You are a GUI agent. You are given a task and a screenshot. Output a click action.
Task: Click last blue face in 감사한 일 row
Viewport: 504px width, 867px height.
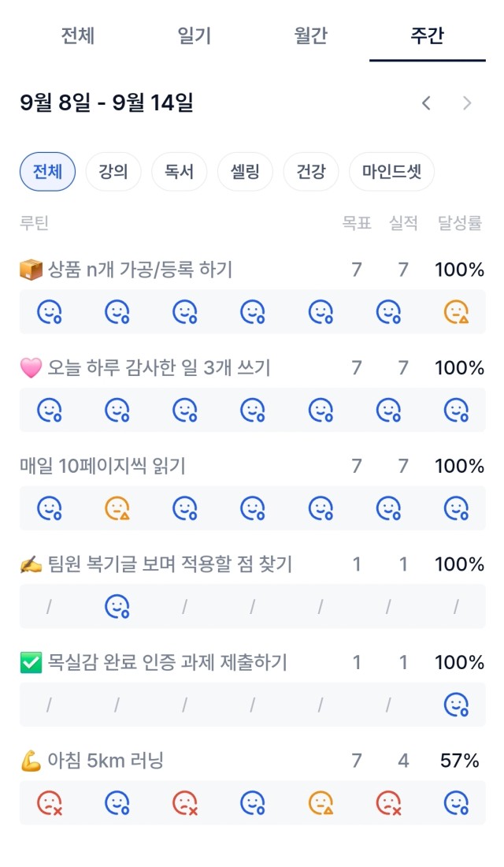click(456, 411)
